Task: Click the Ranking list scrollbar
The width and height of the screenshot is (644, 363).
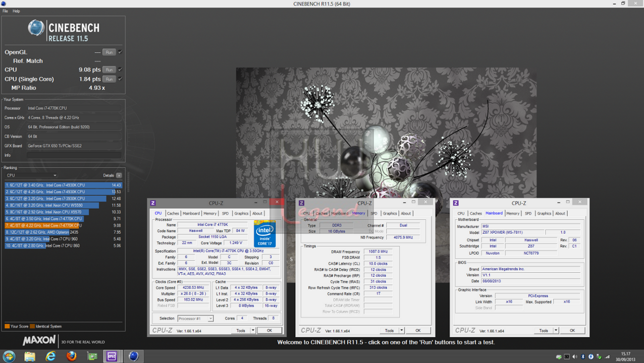Action: tap(128, 183)
